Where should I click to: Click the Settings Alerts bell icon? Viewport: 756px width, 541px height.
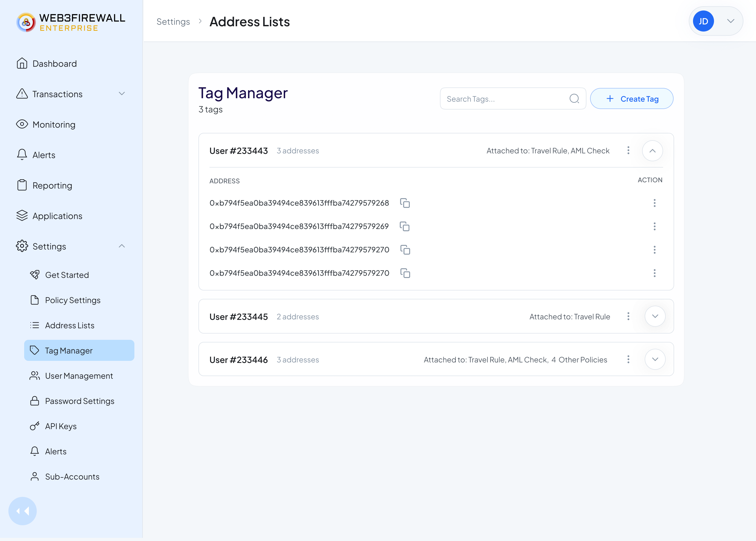click(x=35, y=451)
